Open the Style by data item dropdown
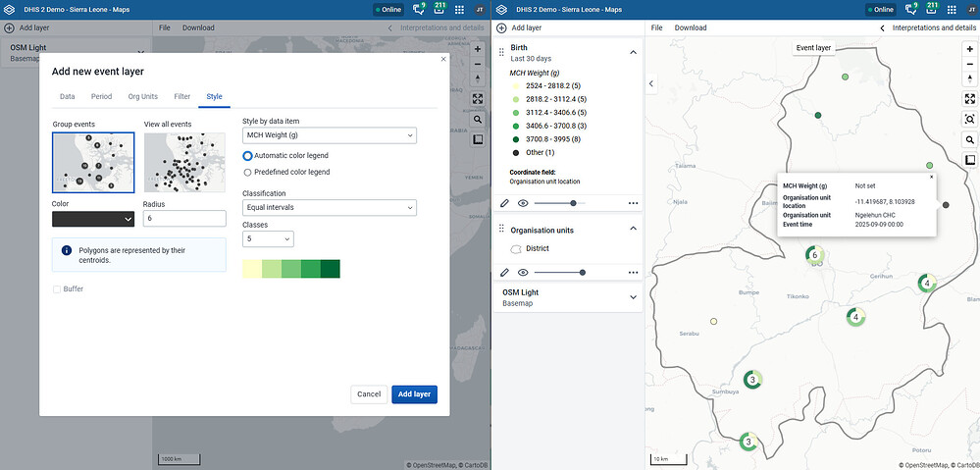This screenshot has width=980, height=470. [329, 135]
